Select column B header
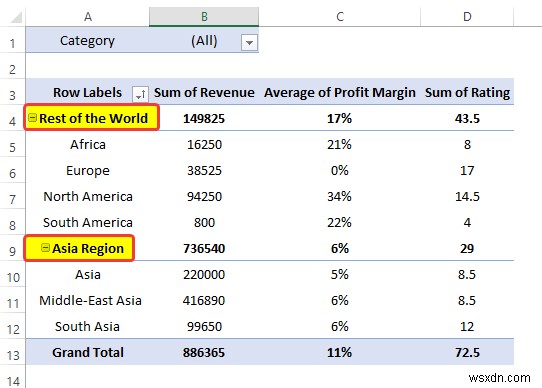The height and width of the screenshot is (388, 542). point(204,17)
